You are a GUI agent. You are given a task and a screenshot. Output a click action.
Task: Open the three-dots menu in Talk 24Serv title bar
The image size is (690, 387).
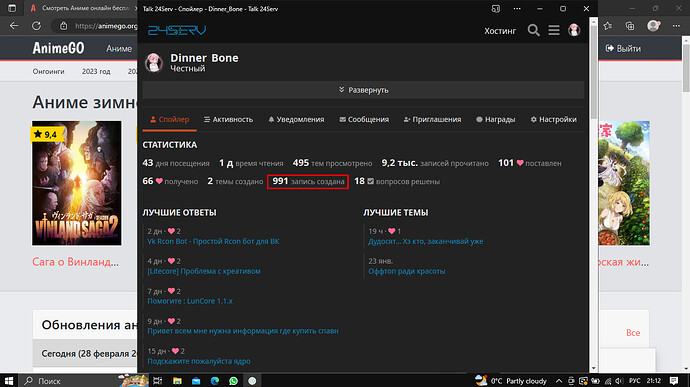click(517, 9)
